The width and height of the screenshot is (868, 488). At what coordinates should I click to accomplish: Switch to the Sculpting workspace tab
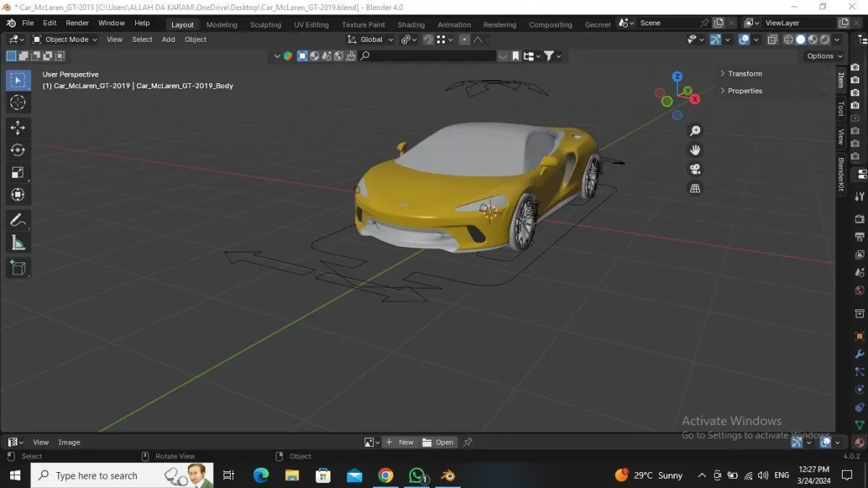tap(265, 25)
